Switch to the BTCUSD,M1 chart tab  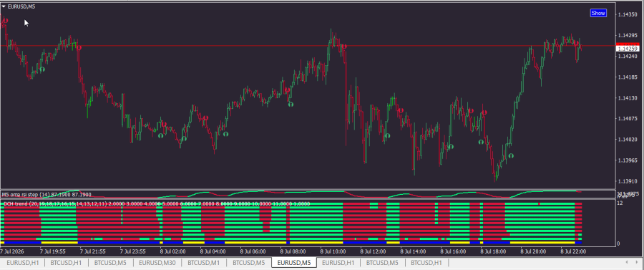click(x=204, y=262)
